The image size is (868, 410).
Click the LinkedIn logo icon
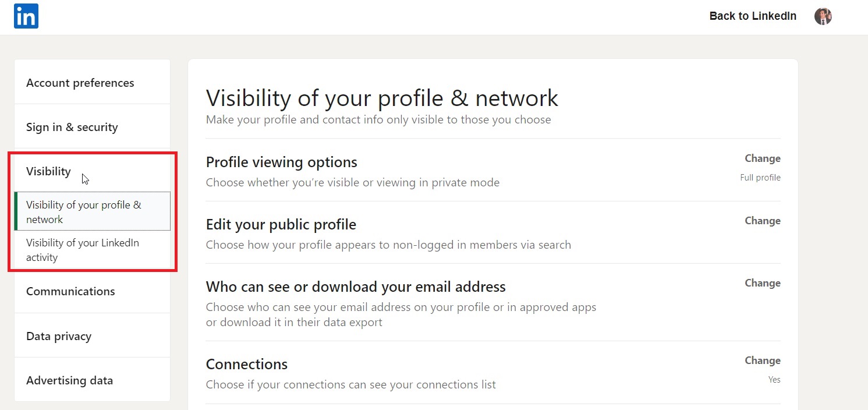26,16
